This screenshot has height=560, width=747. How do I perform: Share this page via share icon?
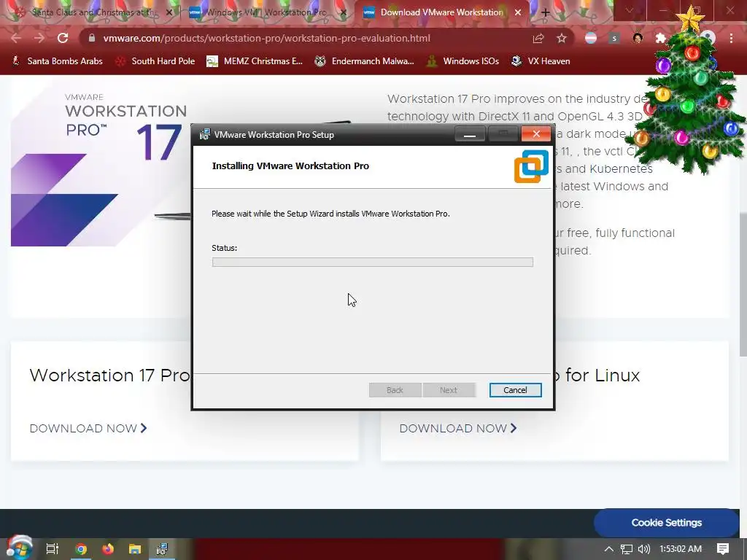(538, 38)
